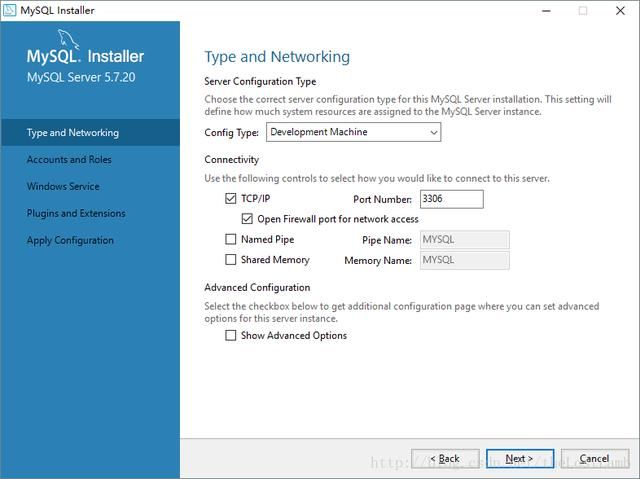Click the Config Type label
640x479 pixels.
click(x=231, y=133)
